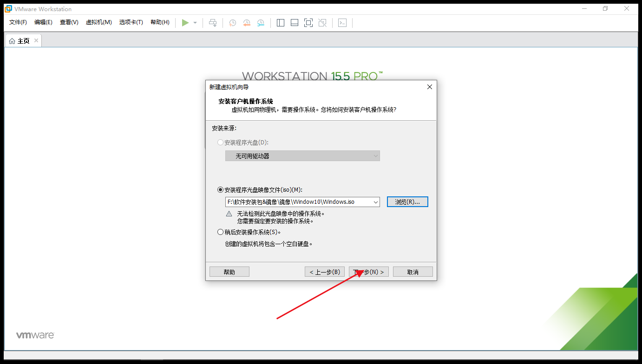Image resolution: width=642 pixels, height=364 pixels.
Task: Go back with the < 上一步(B) button
Action: pos(325,272)
